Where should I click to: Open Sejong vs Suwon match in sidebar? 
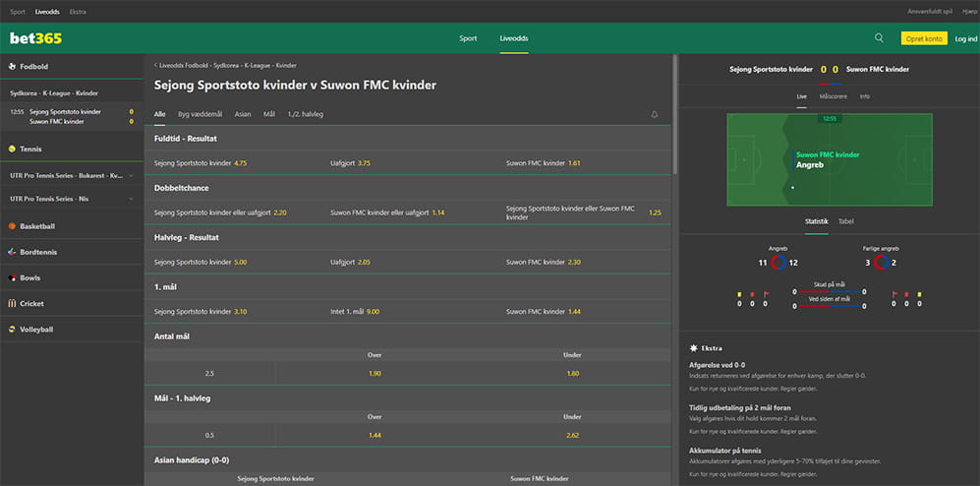(x=71, y=116)
